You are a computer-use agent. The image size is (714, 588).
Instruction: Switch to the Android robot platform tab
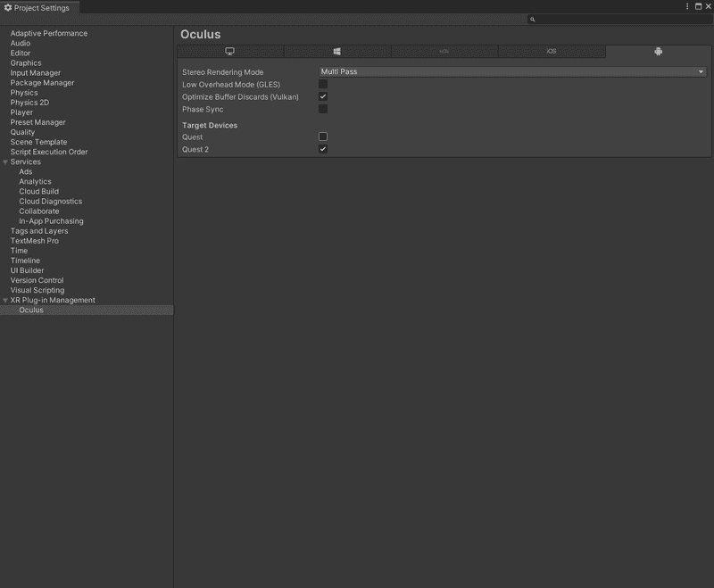tap(658, 52)
